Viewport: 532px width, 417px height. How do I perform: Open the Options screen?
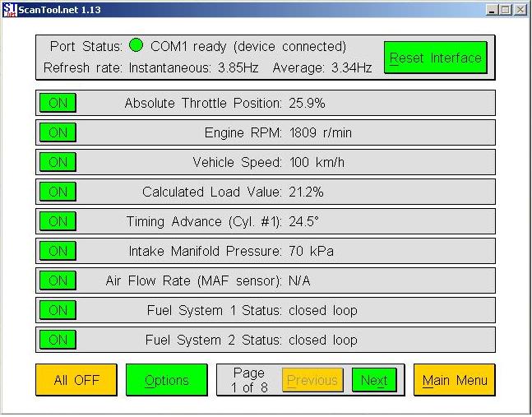click(x=167, y=380)
